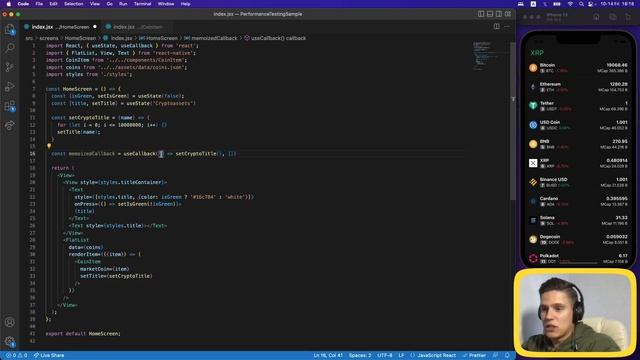
Task: Click the memoizedCallback breadcrumb
Action: pyautogui.click(x=211, y=38)
